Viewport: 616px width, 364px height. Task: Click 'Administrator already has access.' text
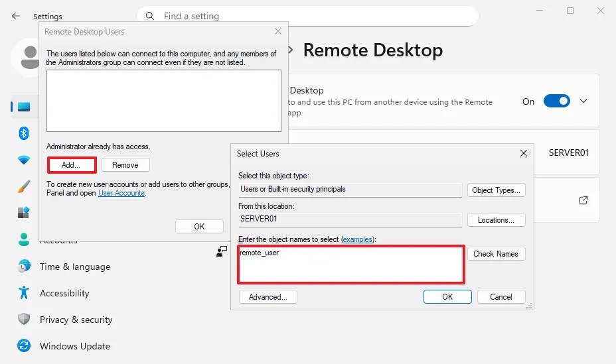[x=98, y=147]
